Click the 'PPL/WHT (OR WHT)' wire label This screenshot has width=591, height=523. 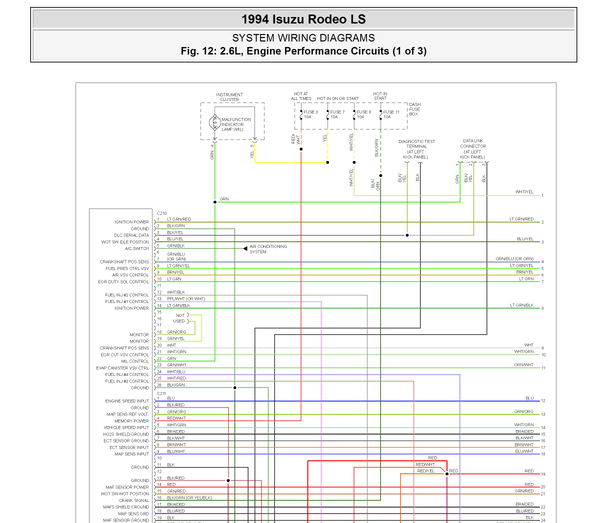[186, 299]
